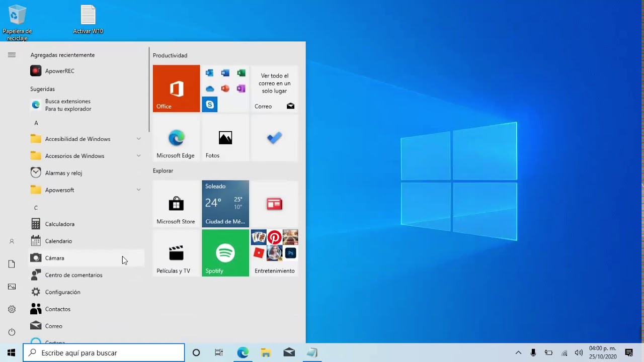The height and width of the screenshot is (362, 644).
Task: Open the Correo mail tile
Action: [x=274, y=88]
